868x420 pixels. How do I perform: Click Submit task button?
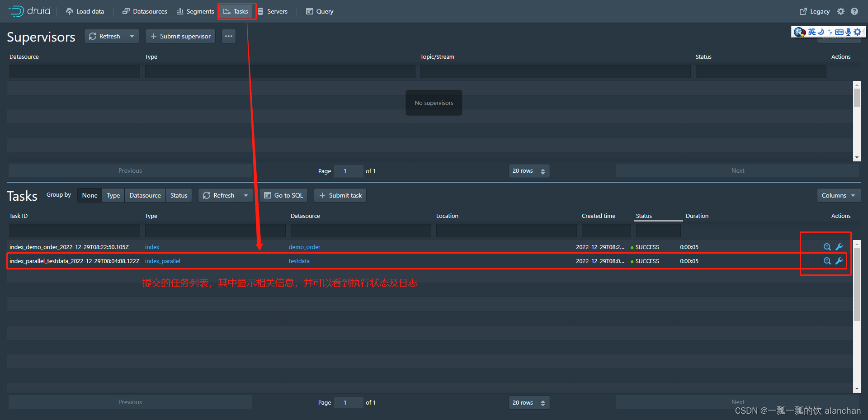(340, 195)
